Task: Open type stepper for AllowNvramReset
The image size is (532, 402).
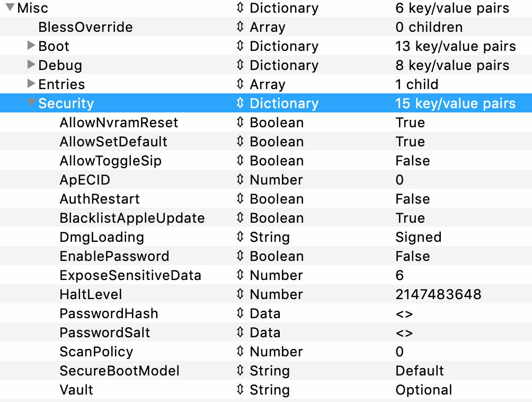Action: (x=240, y=123)
